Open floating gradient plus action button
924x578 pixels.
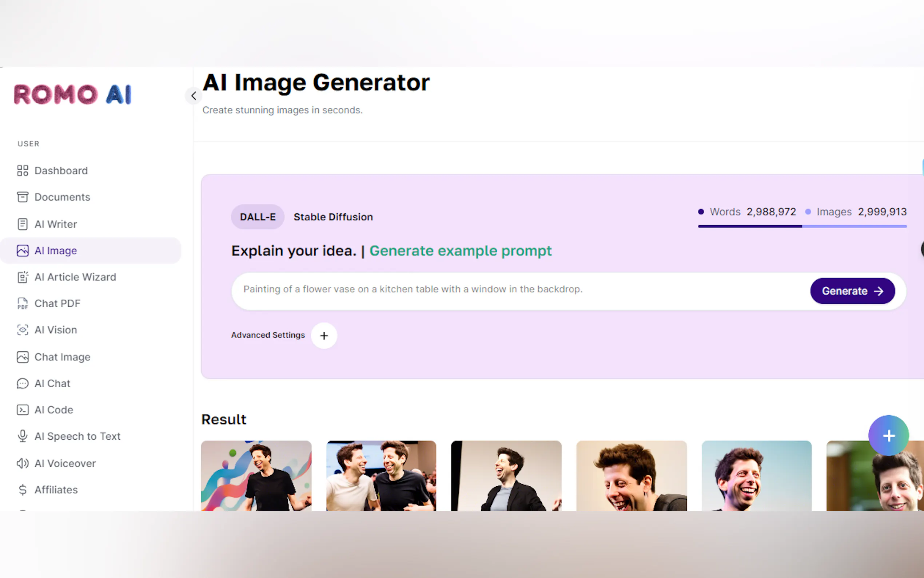tap(888, 436)
